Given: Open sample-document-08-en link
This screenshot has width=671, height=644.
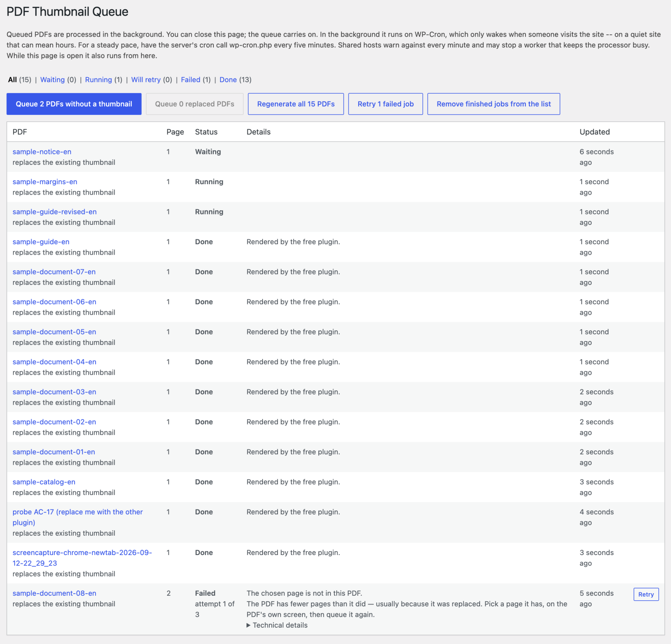Looking at the screenshot, I should (x=55, y=593).
